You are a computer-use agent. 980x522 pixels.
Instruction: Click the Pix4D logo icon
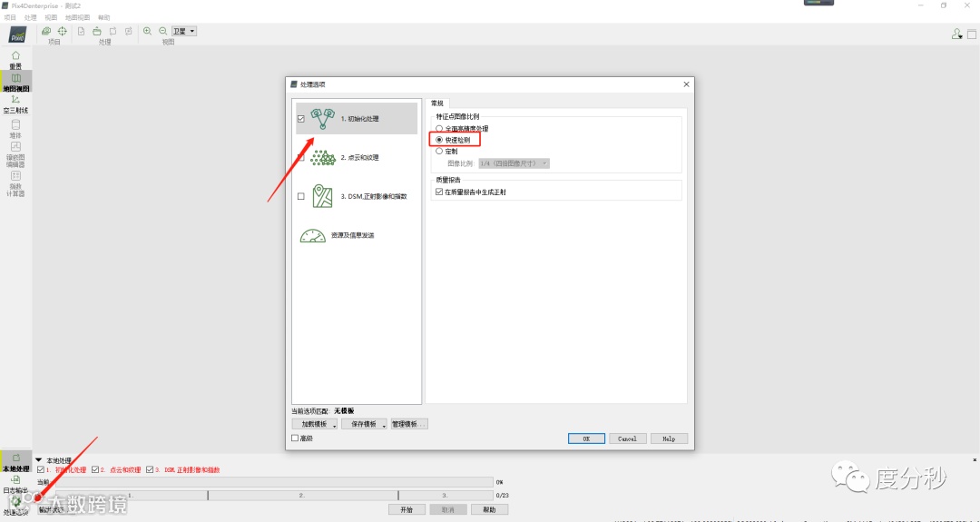17,34
